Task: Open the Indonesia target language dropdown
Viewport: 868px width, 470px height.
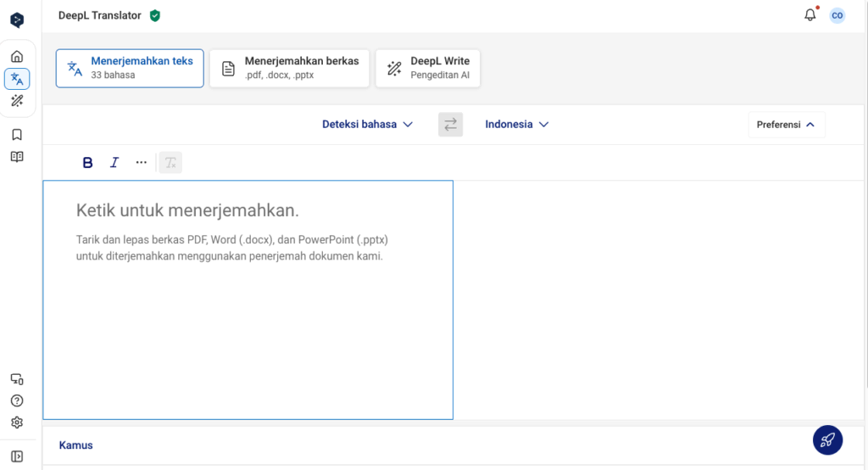Action: [x=516, y=125]
